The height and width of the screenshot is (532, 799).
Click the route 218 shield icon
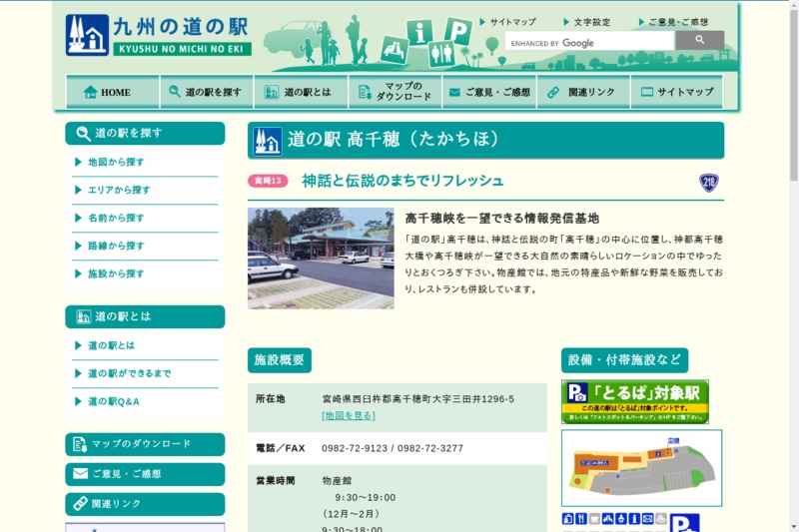coord(709,182)
